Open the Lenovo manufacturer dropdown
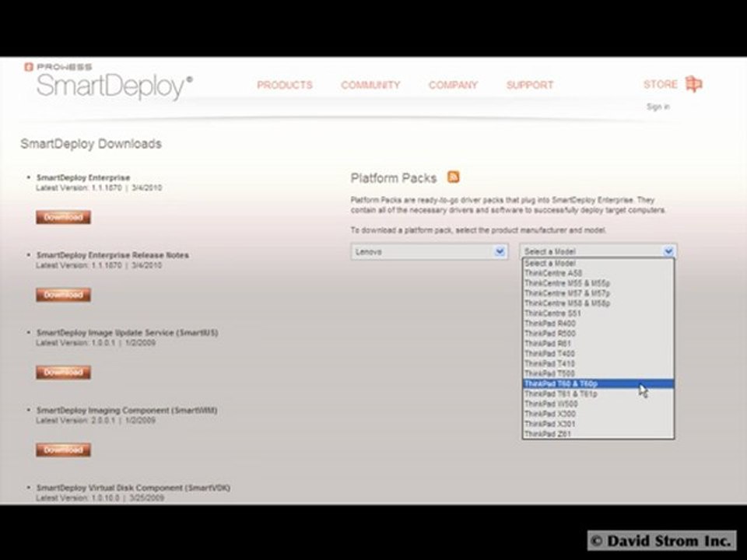The image size is (747, 560). [x=430, y=251]
